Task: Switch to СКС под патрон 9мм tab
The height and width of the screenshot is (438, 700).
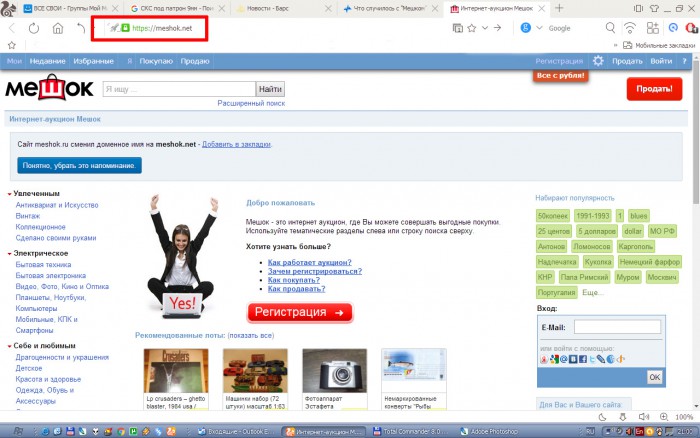Action: click(177, 8)
